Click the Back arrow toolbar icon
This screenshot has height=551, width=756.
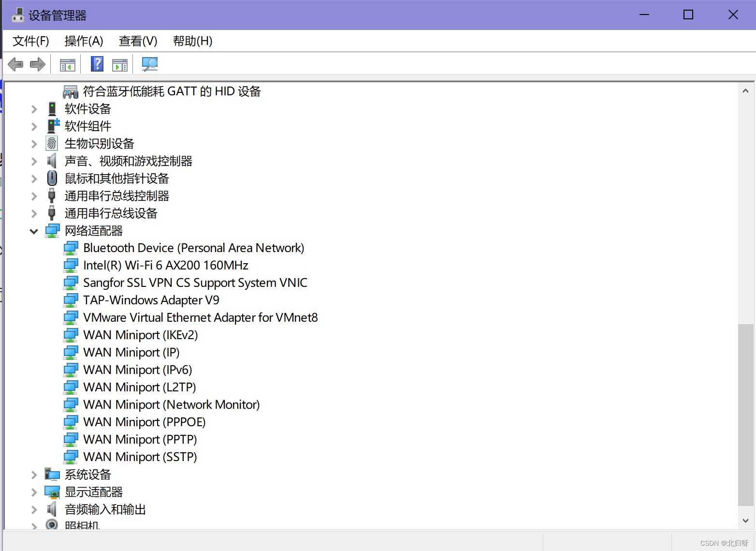point(15,64)
